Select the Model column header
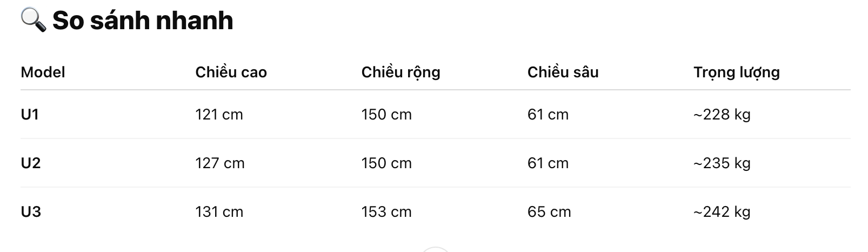Screen dimensions: 868x252 [43, 72]
